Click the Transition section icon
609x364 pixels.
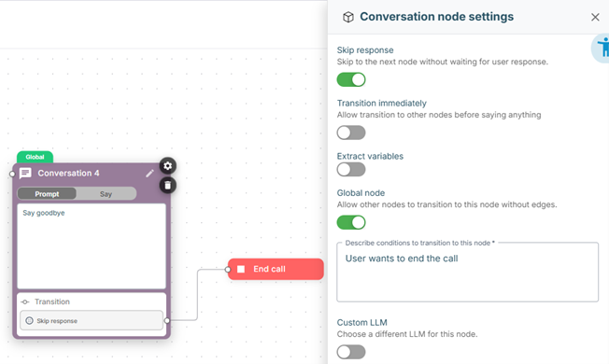[25, 301]
